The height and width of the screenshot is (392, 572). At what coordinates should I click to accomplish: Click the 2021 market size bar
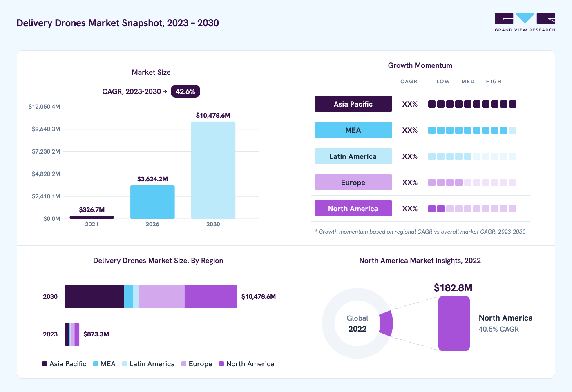(92, 217)
